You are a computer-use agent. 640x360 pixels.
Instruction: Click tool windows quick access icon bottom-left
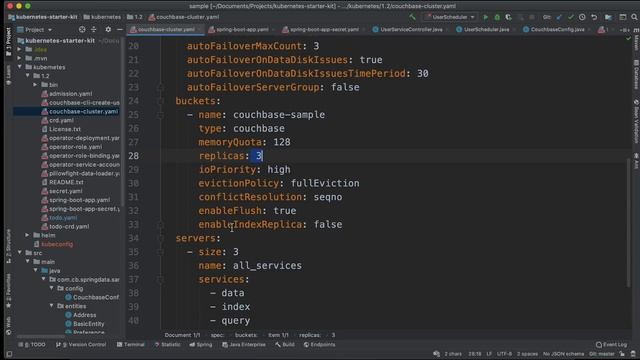pyautogui.click(x=9, y=354)
